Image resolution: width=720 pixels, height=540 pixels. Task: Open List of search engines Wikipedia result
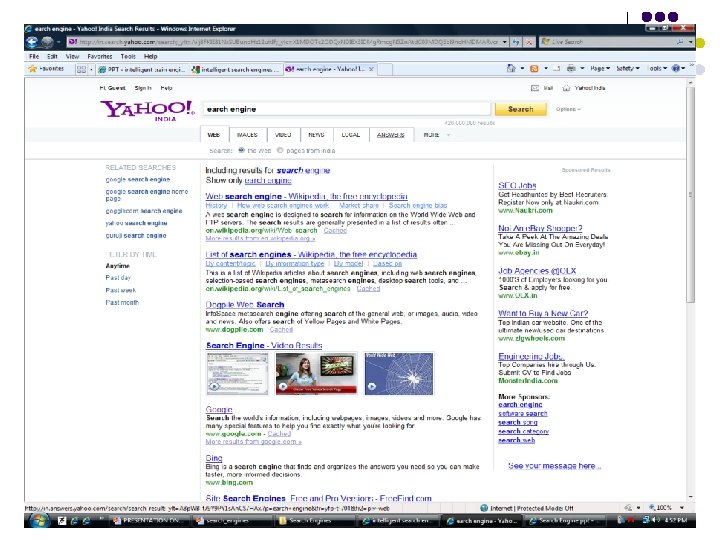point(311,254)
